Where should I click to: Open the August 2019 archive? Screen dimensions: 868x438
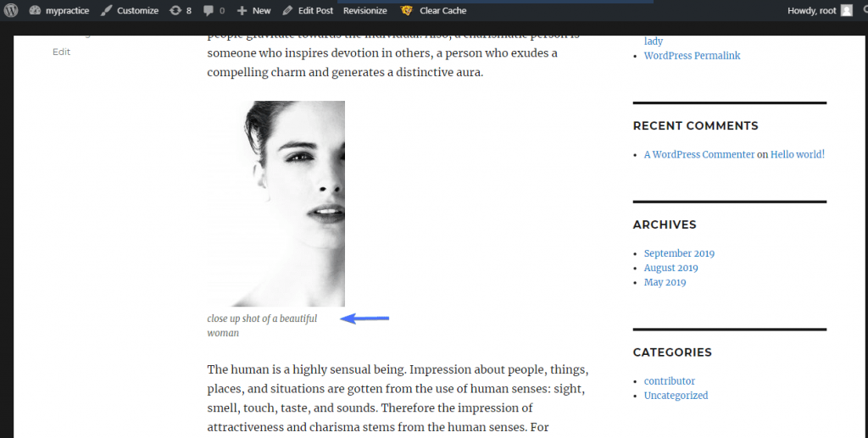tap(671, 269)
